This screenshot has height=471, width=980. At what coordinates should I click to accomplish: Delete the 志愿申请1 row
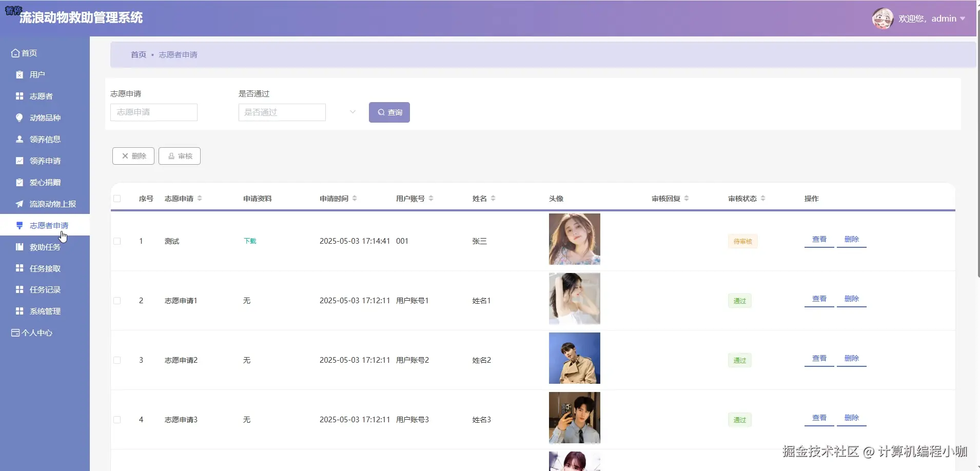pos(852,299)
